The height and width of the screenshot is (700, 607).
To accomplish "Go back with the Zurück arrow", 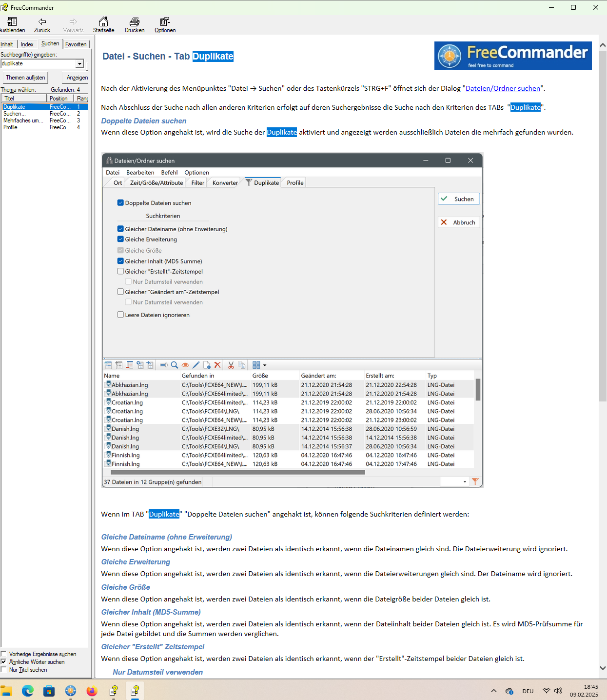I will [42, 25].
